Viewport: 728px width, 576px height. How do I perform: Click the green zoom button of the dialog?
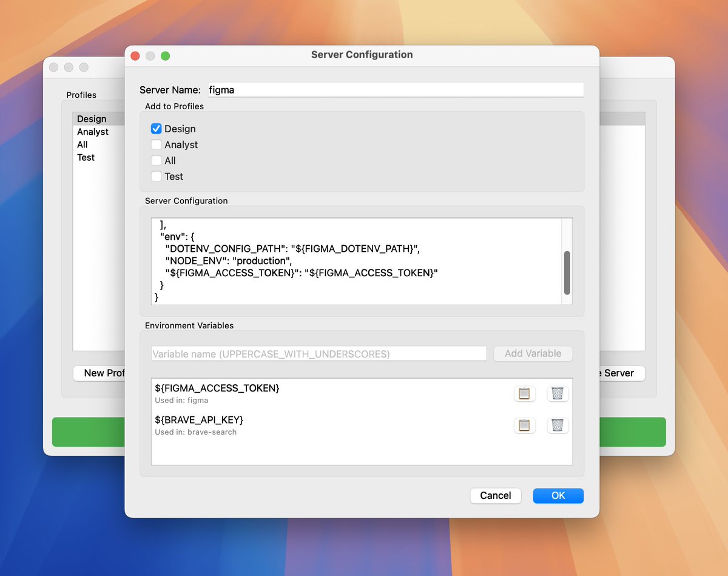165,56
